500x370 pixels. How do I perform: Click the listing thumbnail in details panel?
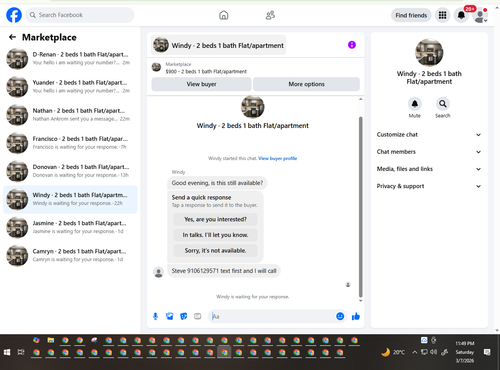[x=429, y=52]
